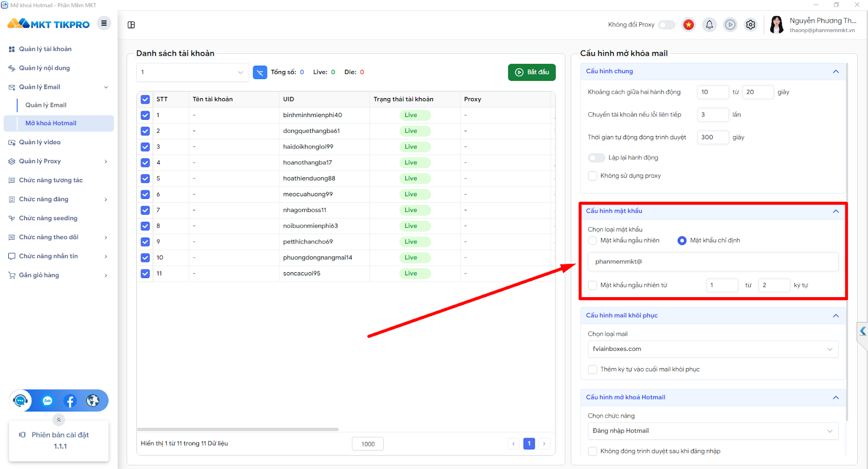
Task: Uncheck the row checkbox for soncacuoi95
Action: [145, 273]
